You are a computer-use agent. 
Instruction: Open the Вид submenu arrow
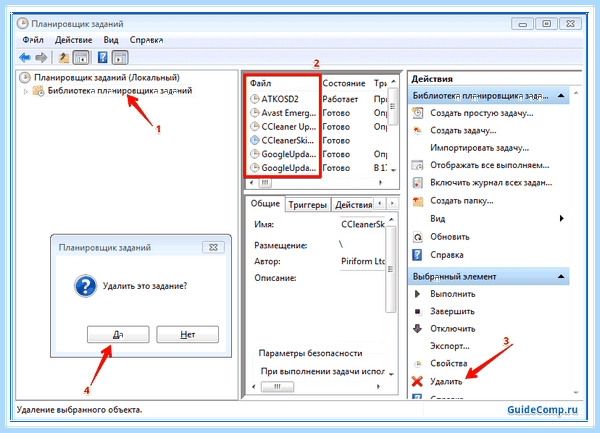pyautogui.click(x=561, y=218)
